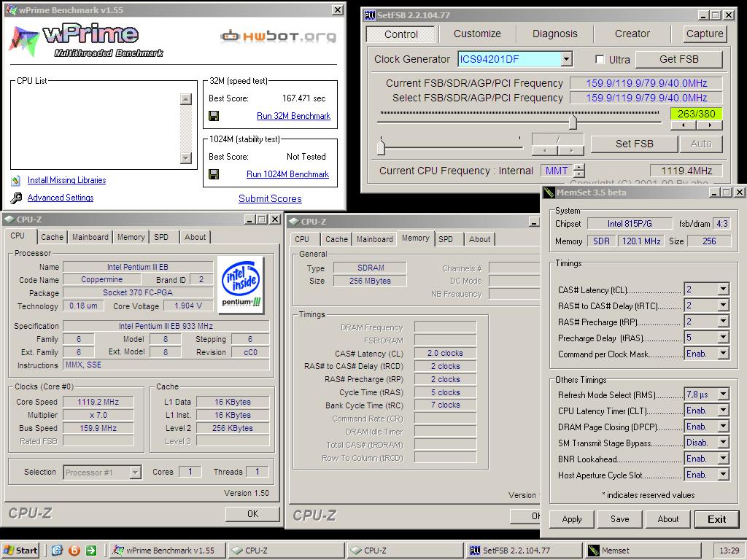Expand RAS# to CAS# Delay (tRTC) dropdown
747x560 pixels.
click(x=723, y=306)
